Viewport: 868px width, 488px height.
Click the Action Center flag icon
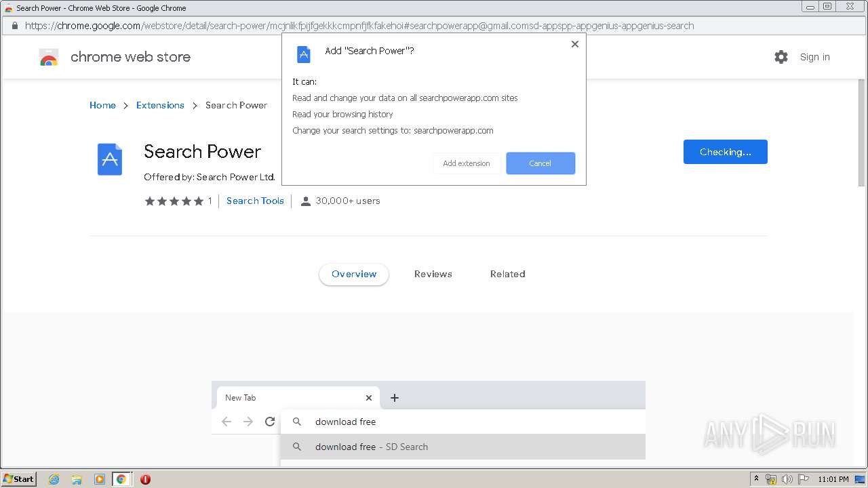pyautogui.click(x=803, y=479)
